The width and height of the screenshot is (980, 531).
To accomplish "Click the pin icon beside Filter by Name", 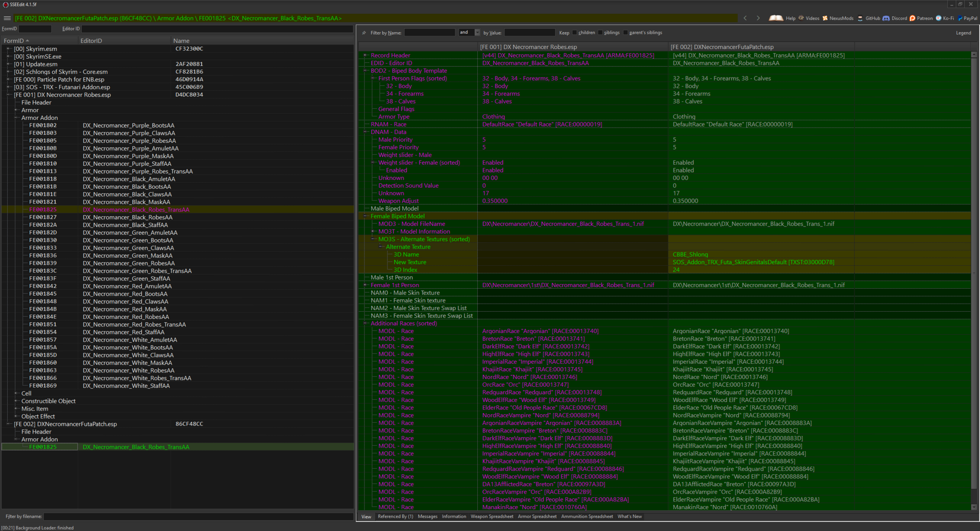I will coord(364,33).
